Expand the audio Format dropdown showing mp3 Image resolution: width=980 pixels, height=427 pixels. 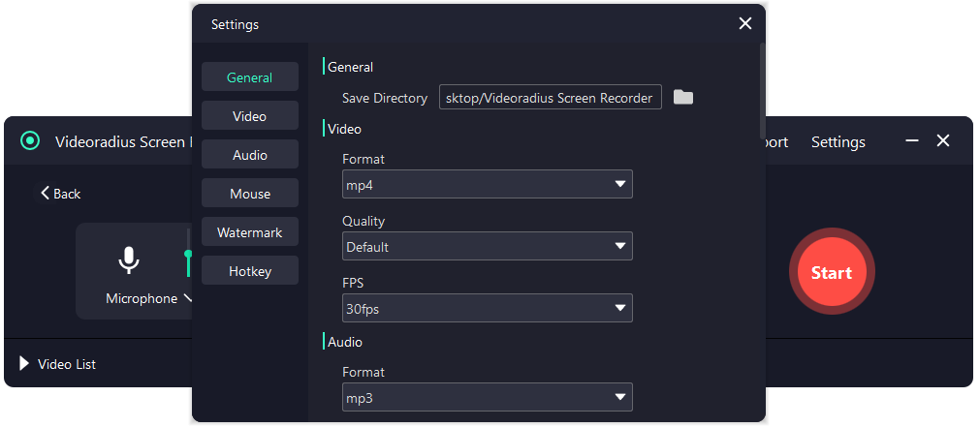[x=488, y=396]
